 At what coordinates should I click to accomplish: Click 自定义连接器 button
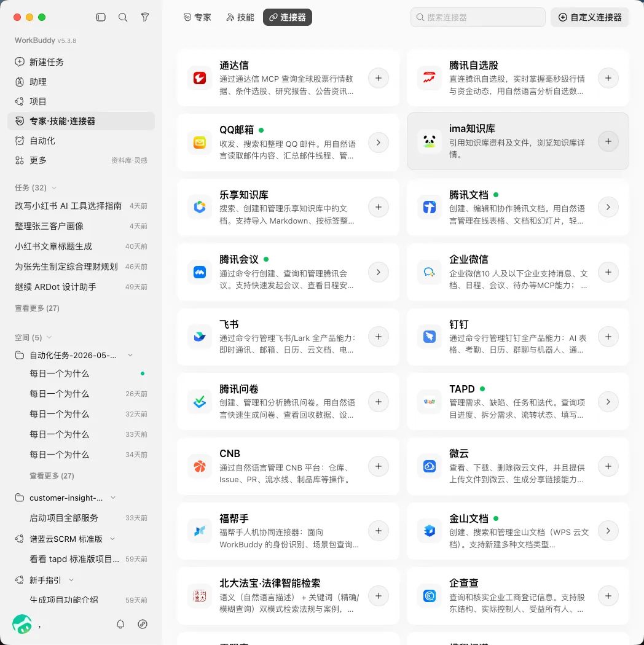(x=590, y=17)
